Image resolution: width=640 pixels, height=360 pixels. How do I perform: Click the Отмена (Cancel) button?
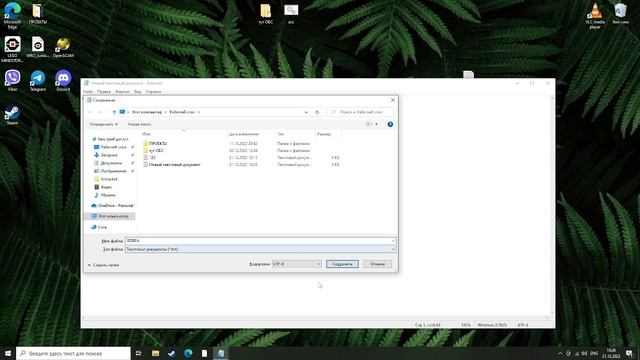(x=378, y=264)
